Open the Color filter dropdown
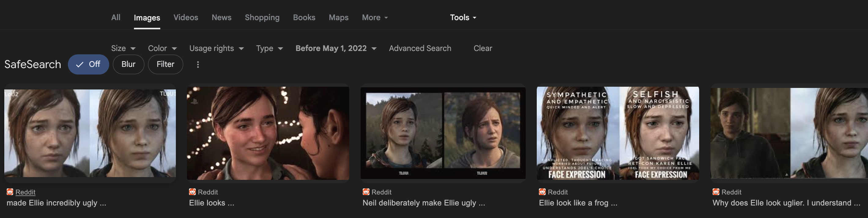 (162, 49)
